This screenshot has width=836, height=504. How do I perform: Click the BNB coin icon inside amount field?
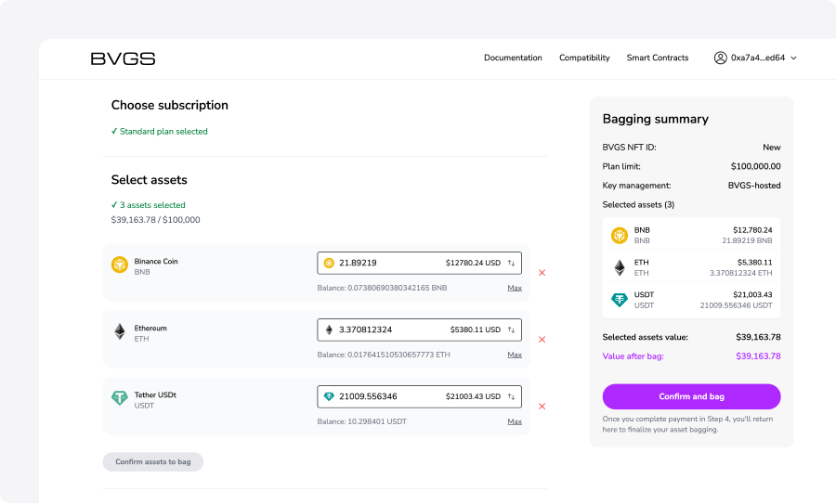point(329,263)
